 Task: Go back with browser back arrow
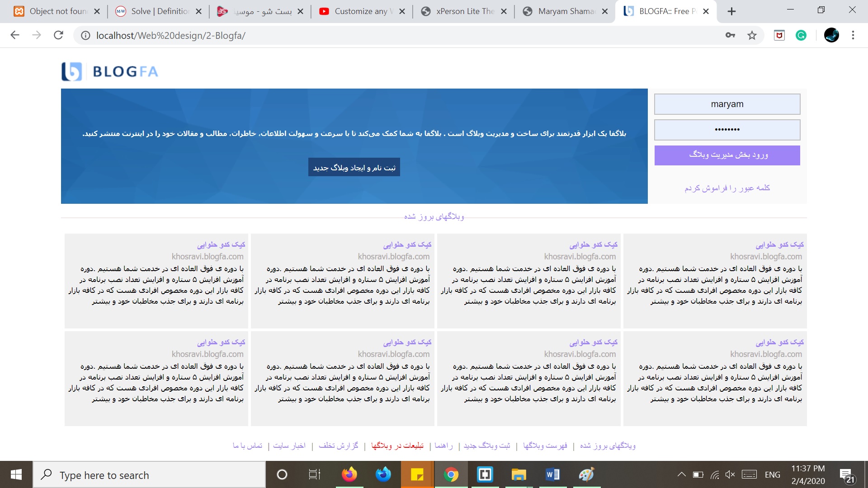[15, 35]
